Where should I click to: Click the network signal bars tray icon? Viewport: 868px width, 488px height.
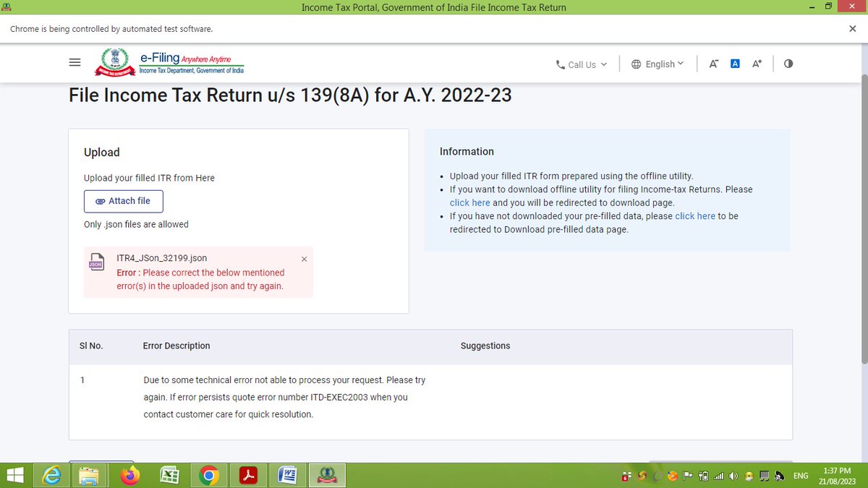pyautogui.click(x=718, y=476)
